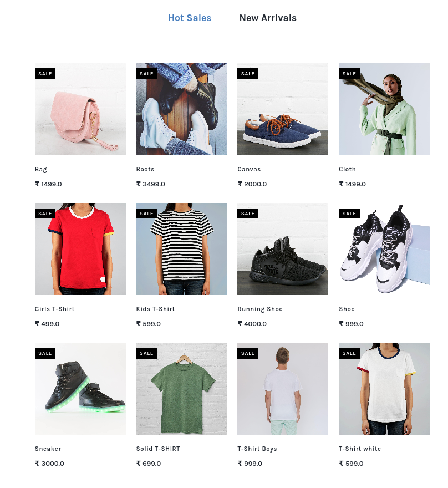
Task: Open the New Arrivals tab
Action: [x=268, y=18]
